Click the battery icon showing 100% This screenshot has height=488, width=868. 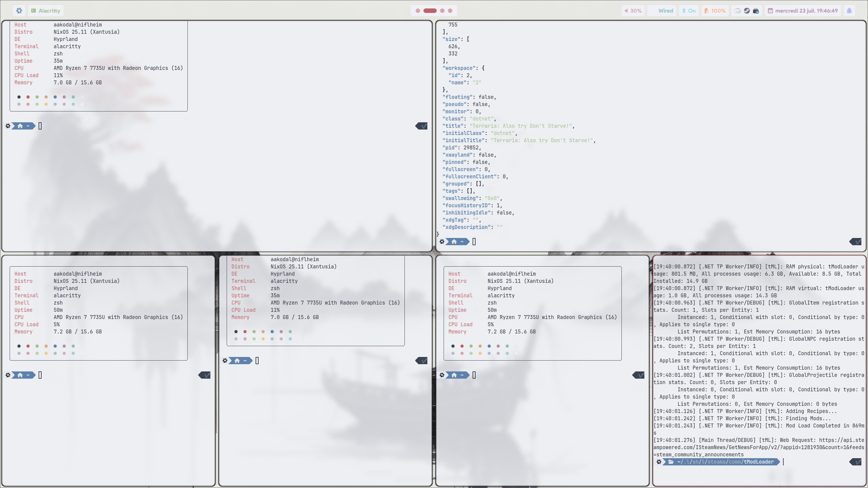point(706,11)
